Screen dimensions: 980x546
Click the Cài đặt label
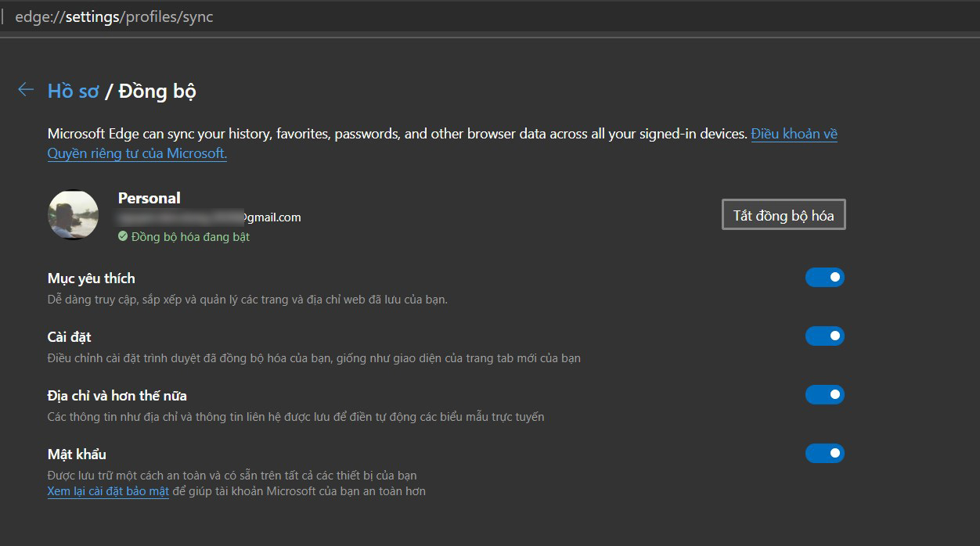coord(69,337)
